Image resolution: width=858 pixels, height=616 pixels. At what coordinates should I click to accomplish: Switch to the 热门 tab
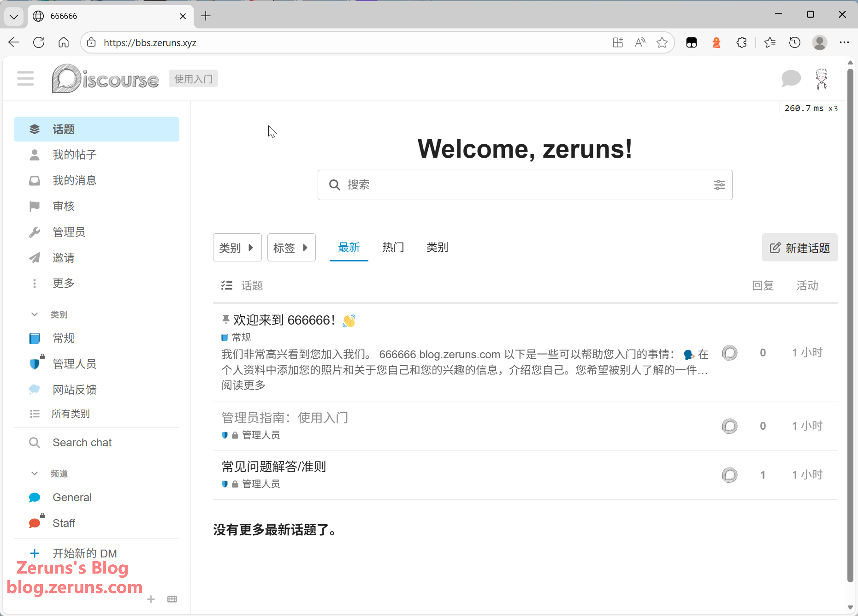point(393,248)
